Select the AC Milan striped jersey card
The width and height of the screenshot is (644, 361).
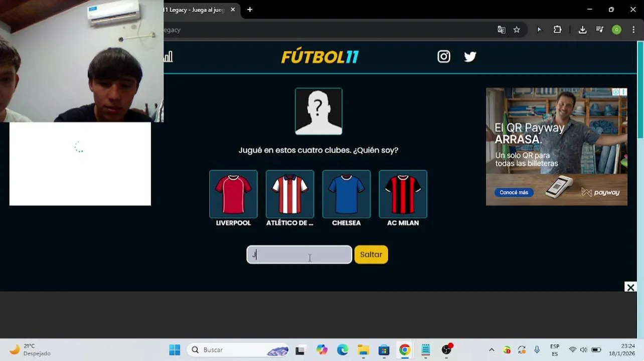(403, 194)
